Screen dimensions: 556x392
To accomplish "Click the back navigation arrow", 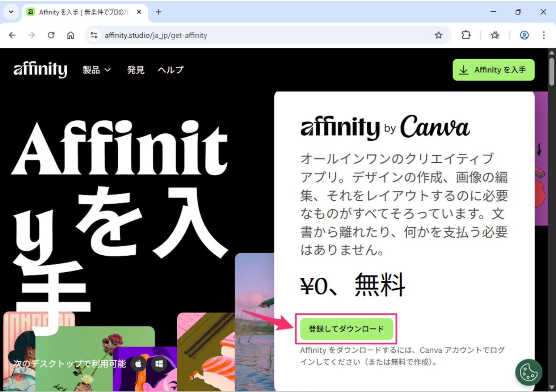I will point(12,35).
